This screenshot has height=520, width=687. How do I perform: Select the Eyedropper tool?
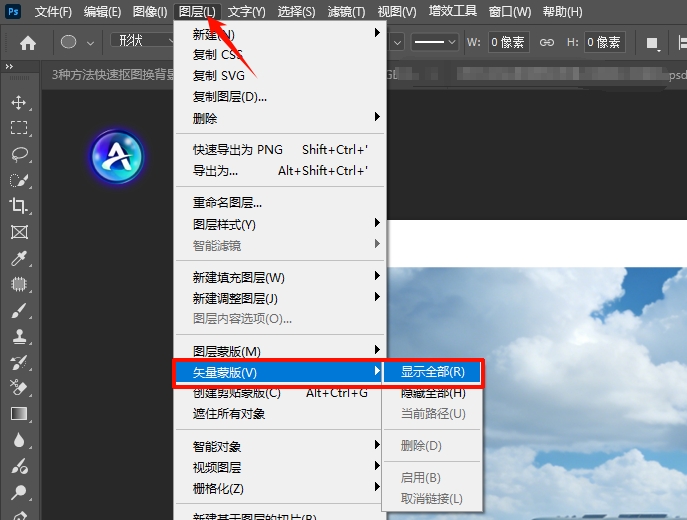[19, 258]
